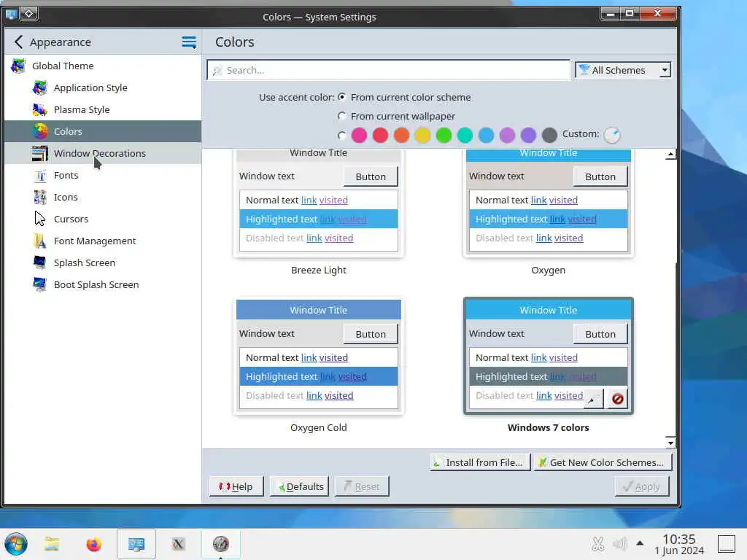Pick the pink accent color swatch
747x560 pixels.
[x=359, y=135]
